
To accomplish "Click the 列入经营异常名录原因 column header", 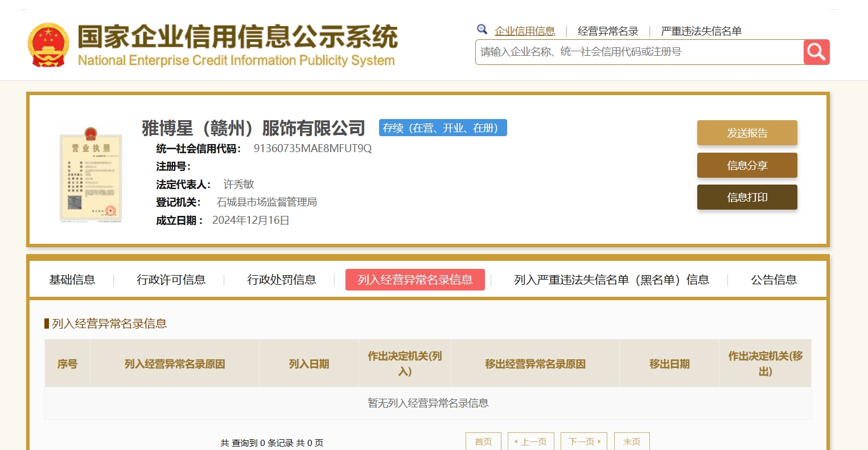I will 175,364.
